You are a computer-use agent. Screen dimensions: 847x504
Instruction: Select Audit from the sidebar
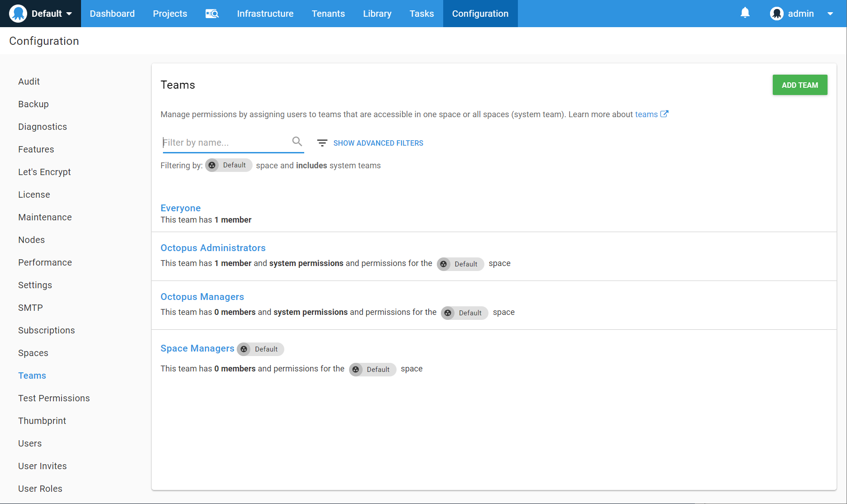tap(29, 81)
